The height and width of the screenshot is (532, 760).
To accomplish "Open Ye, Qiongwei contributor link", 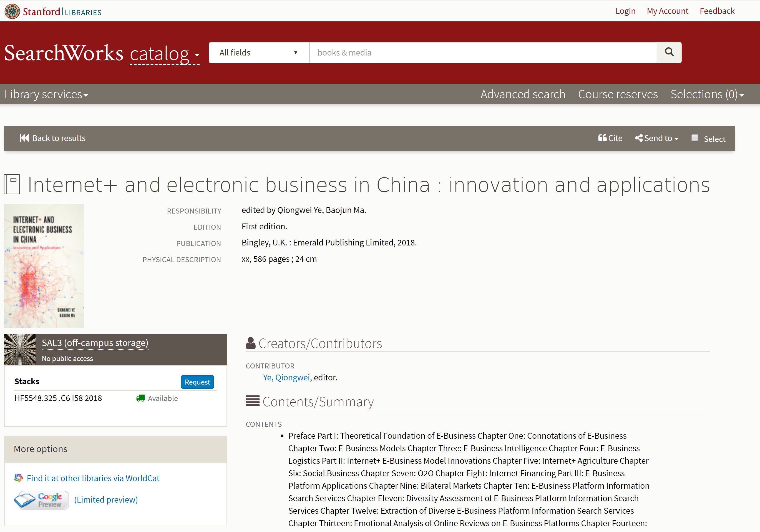I will (x=287, y=377).
